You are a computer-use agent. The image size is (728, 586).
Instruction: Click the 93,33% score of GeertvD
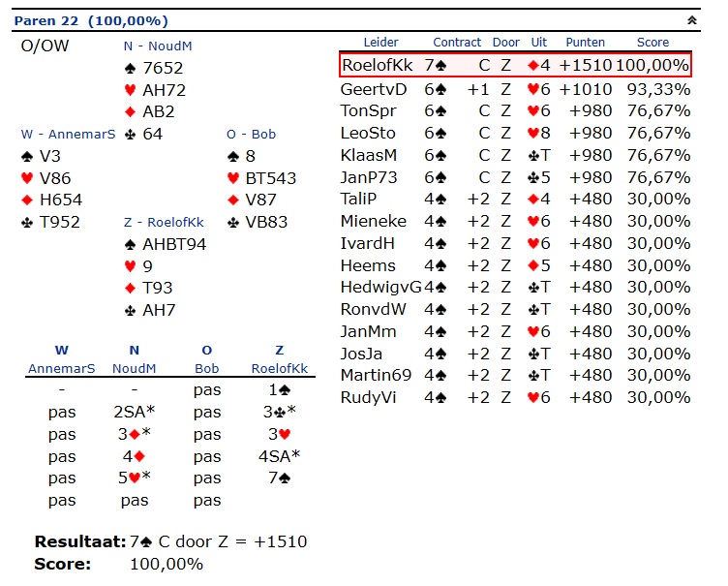pyautogui.click(x=658, y=89)
